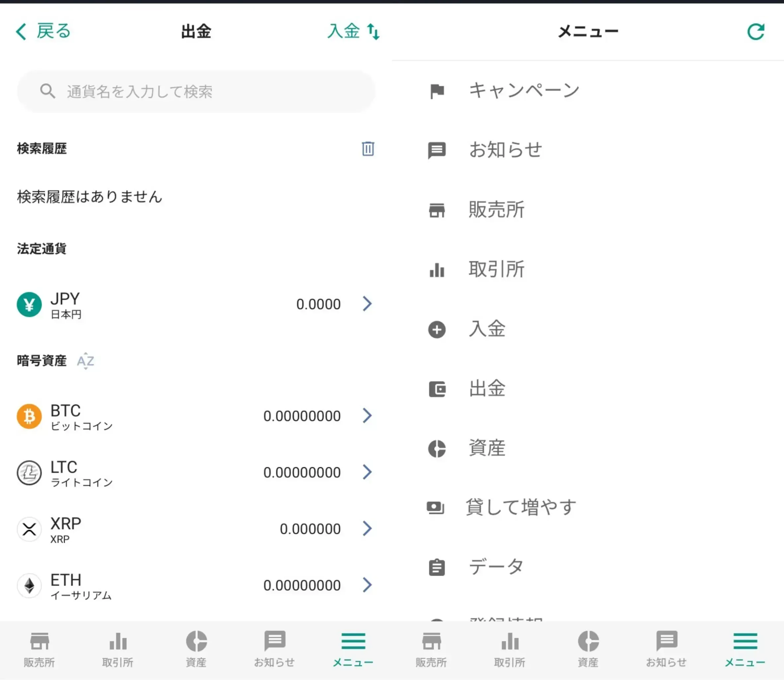This screenshot has width=784, height=680.
Task: Select BTC ビットコイン label
Action: point(82,417)
